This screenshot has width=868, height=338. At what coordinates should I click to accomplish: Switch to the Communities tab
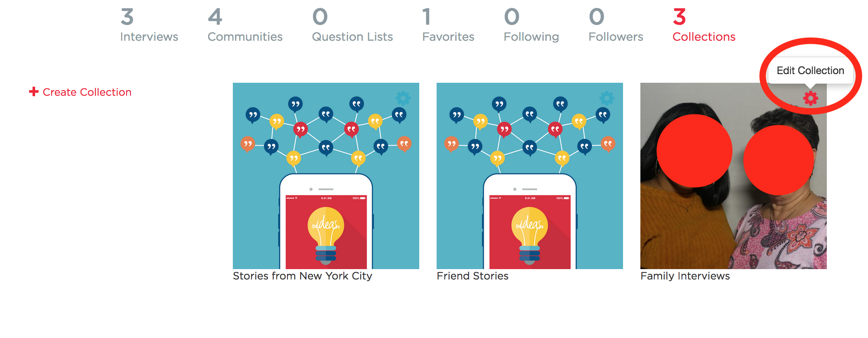click(245, 25)
